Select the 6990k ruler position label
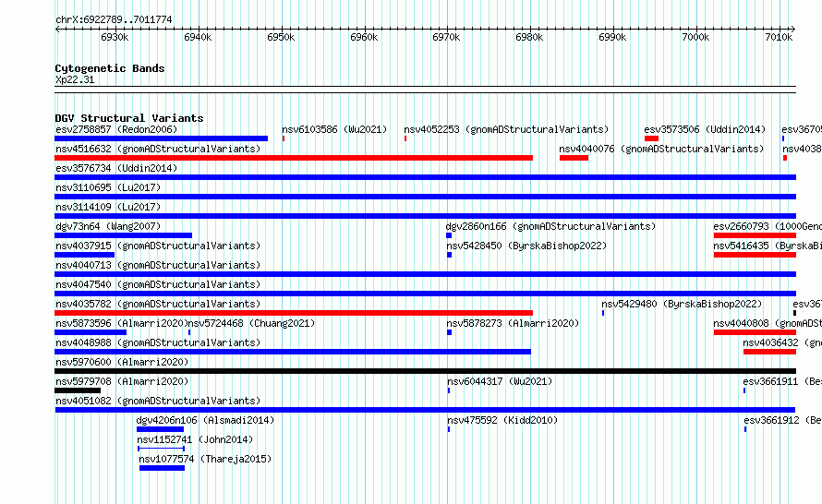 click(612, 37)
